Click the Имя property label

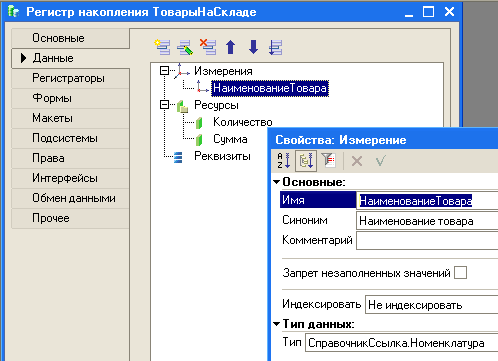pos(293,200)
